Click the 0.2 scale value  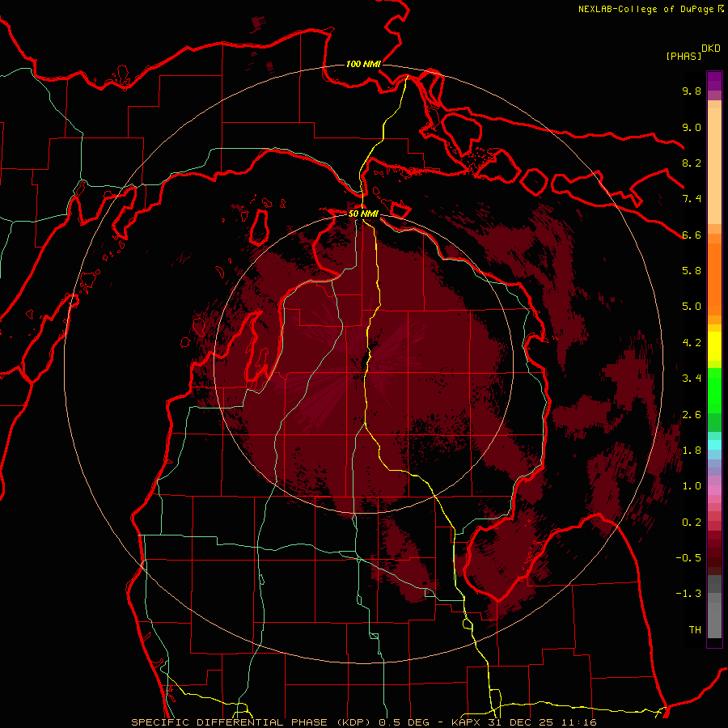692,523
